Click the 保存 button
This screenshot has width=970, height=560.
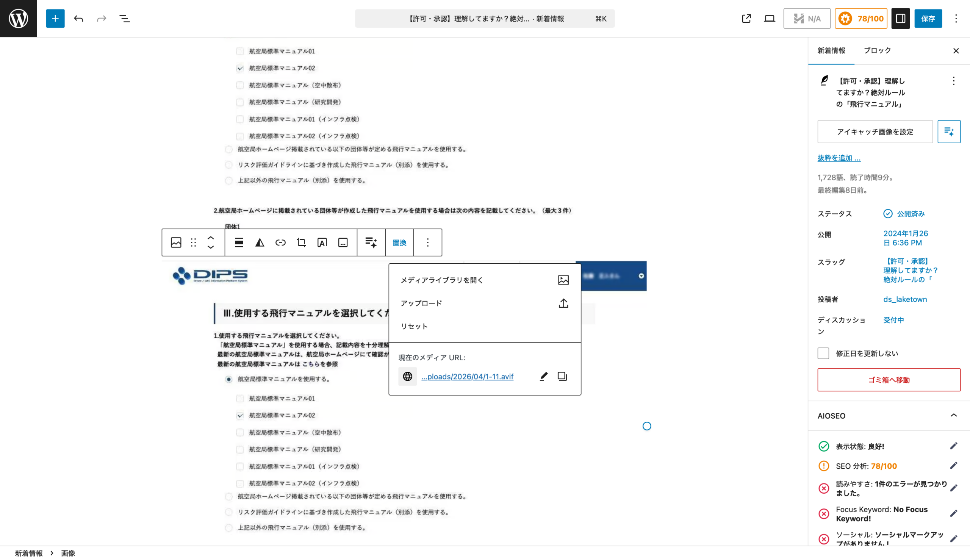pyautogui.click(x=928, y=19)
